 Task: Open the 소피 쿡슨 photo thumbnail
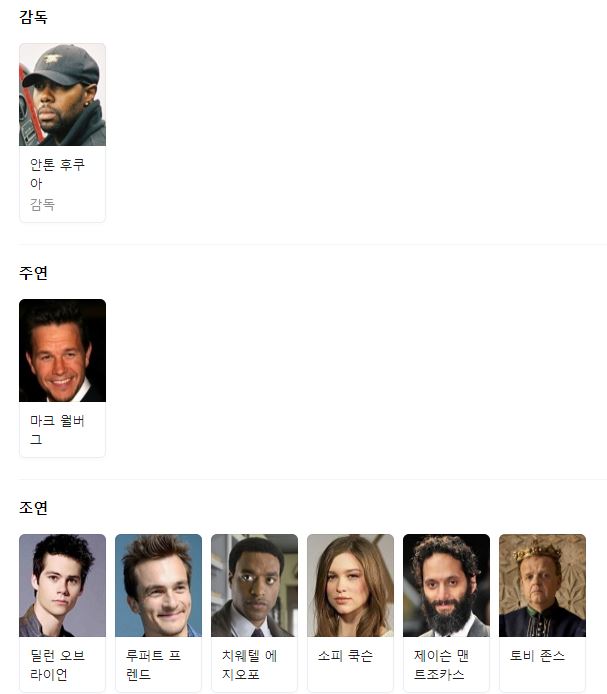click(x=351, y=586)
